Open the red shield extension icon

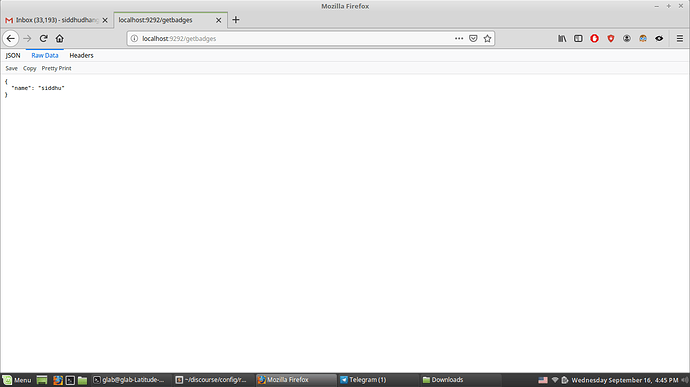tap(611, 39)
